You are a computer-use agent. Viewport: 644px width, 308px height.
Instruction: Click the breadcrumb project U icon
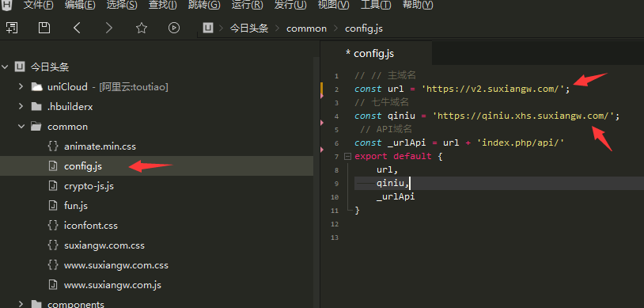pos(208,28)
